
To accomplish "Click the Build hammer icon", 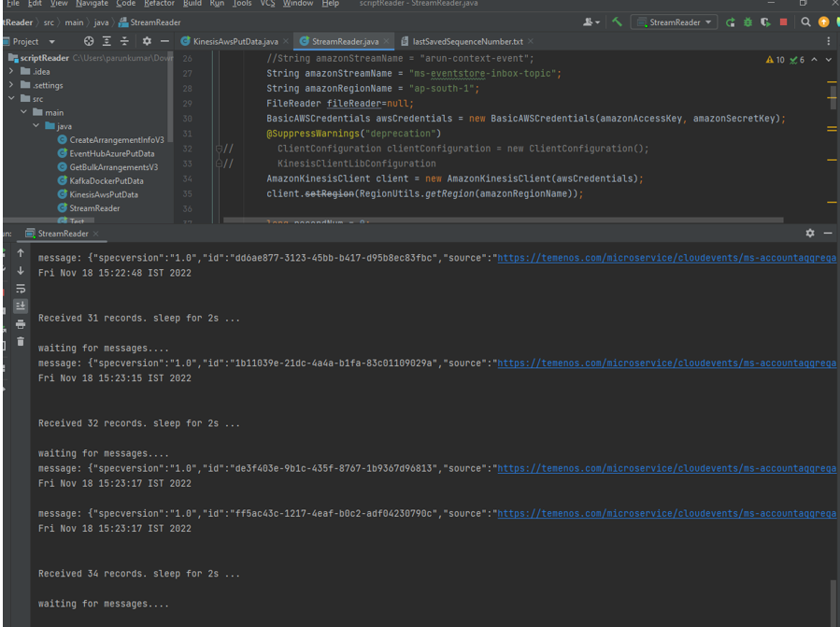I will tap(617, 21).
